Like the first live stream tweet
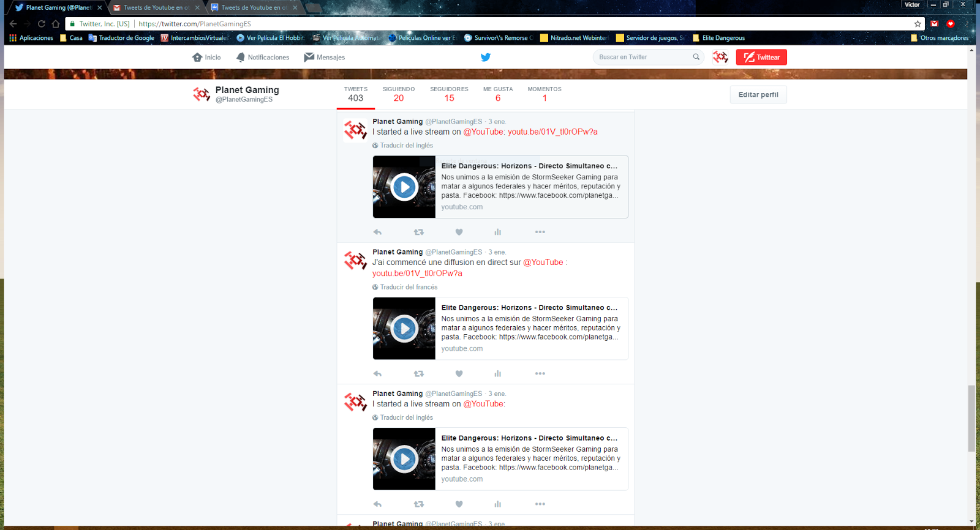The height and width of the screenshot is (530, 980). (459, 232)
